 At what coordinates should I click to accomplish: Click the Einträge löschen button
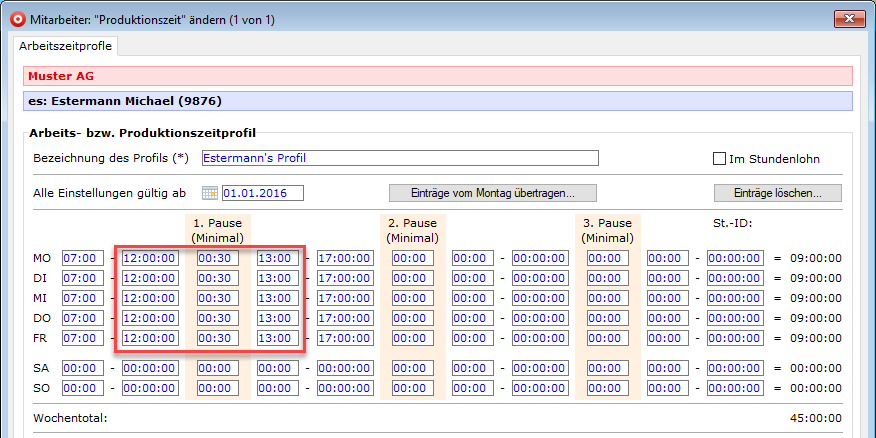777,193
